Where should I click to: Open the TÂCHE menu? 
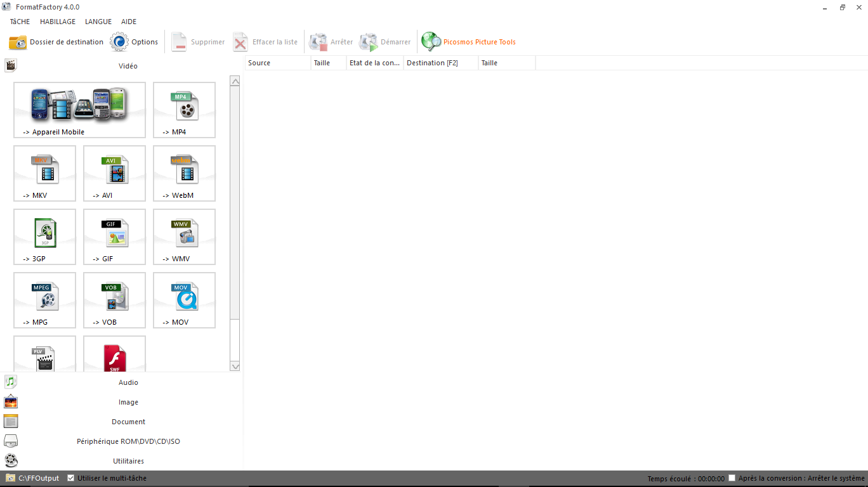point(20,22)
